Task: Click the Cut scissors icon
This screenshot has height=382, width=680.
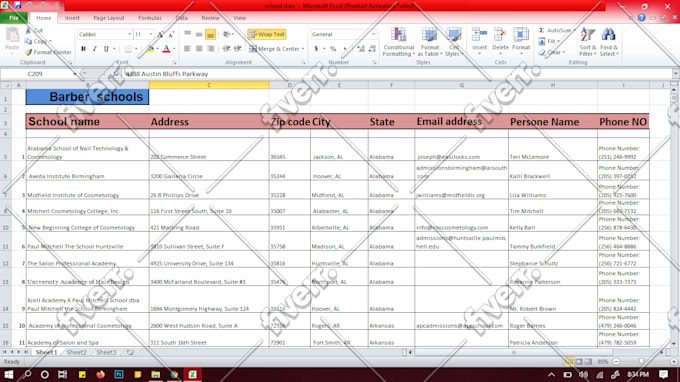Action: [29, 30]
